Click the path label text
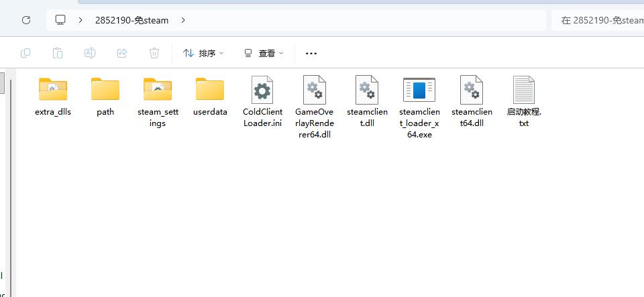Viewport: 644px width, 297px height. 105,112
